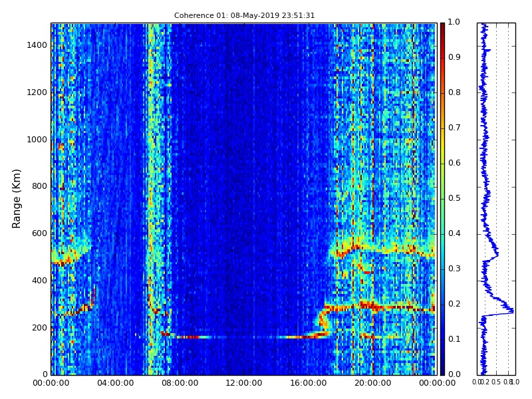Click the colorbar 1.0 label

[454, 22]
